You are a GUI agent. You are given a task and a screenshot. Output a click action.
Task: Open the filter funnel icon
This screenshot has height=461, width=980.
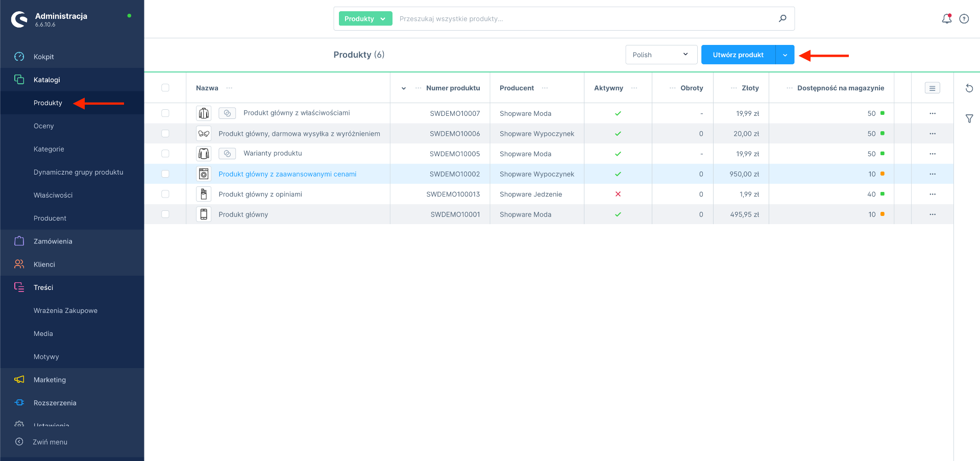point(969,118)
